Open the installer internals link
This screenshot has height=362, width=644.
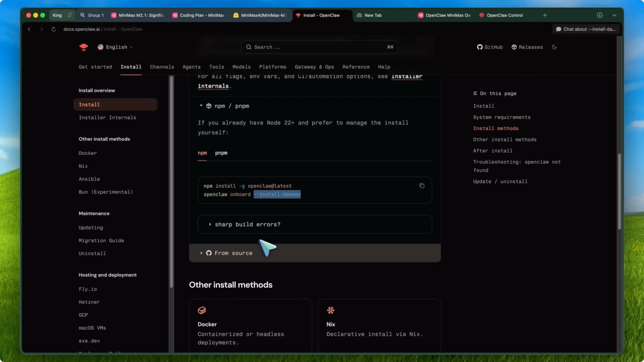point(213,86)
